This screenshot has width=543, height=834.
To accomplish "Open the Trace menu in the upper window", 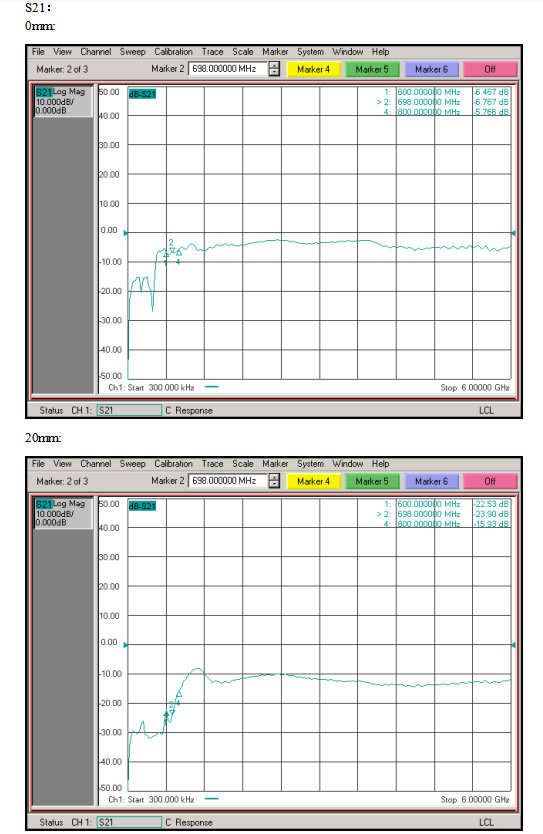I will 212,52.
